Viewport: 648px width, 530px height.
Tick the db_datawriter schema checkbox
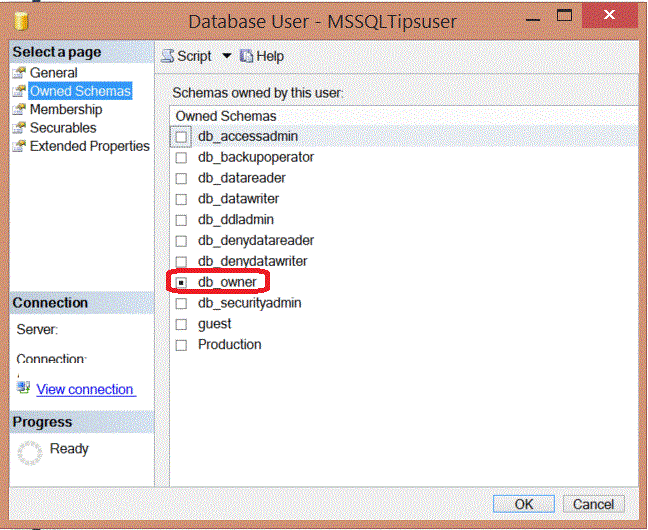click(181, 199)
